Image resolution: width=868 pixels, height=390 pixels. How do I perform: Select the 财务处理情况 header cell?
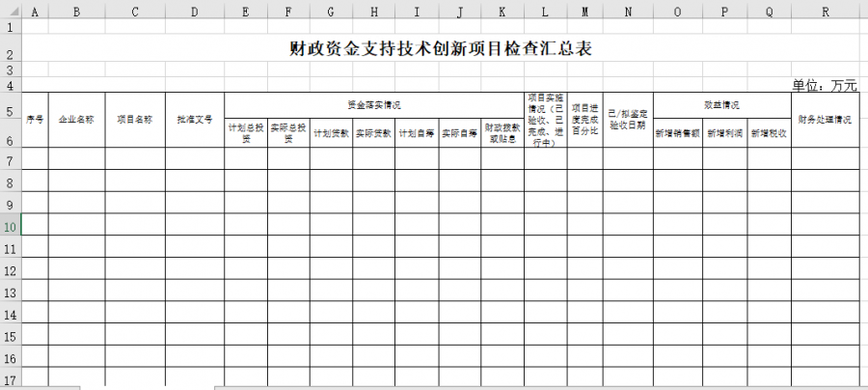tap(826, 120)
